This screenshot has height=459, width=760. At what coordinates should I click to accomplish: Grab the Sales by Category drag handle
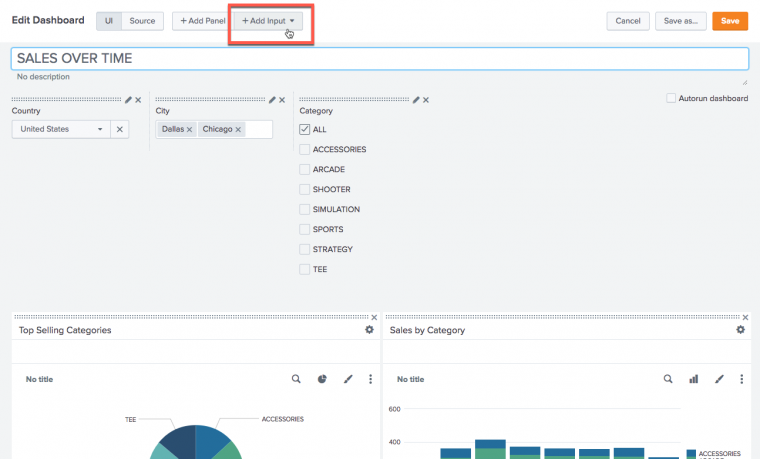(x=563, y=317)
